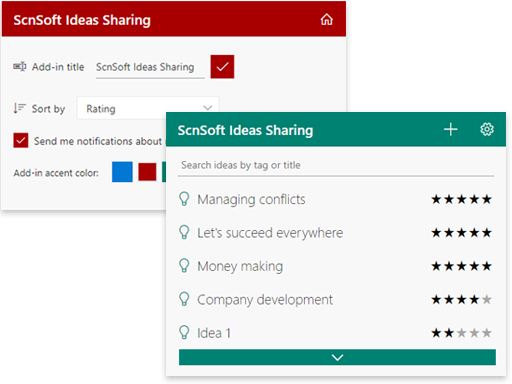Viewport: 512px width, 384px height.
Task: Click the Add-in accent color label
Action: click(56, 173)
